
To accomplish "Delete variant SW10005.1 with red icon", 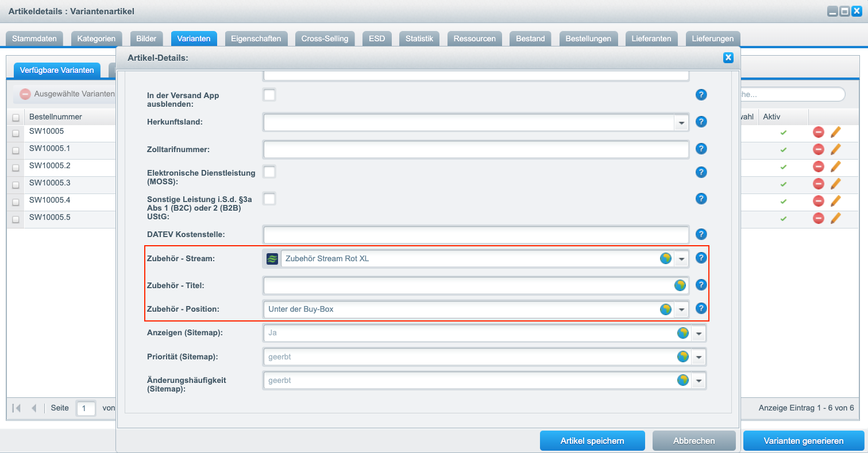I will tap(819, 149).
